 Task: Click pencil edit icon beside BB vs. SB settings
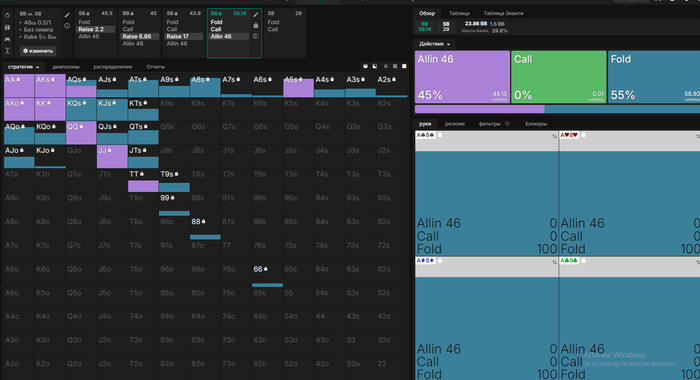click(67, 15)
